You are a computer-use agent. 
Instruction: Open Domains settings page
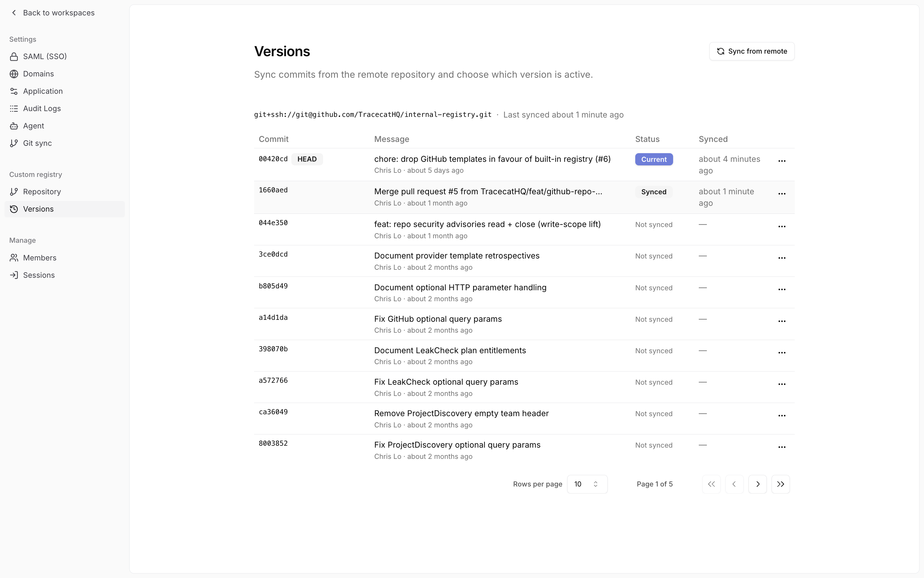coord(64,74)
